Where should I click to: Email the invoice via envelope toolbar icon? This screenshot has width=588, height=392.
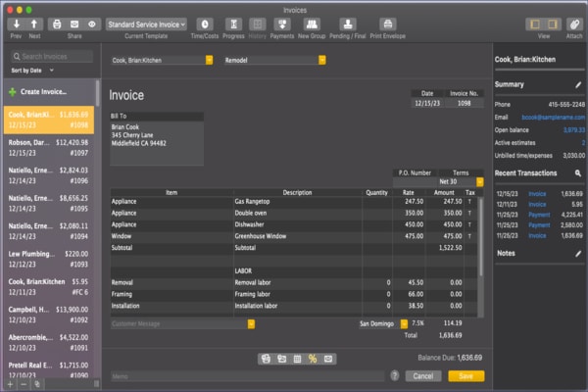[x=74, y=24]
